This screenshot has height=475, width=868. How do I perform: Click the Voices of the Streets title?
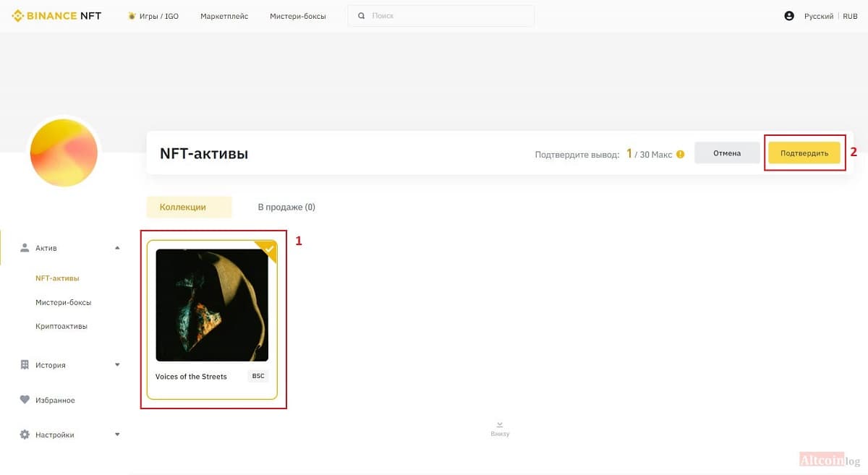pyautogui.click(x=191, y=377)
